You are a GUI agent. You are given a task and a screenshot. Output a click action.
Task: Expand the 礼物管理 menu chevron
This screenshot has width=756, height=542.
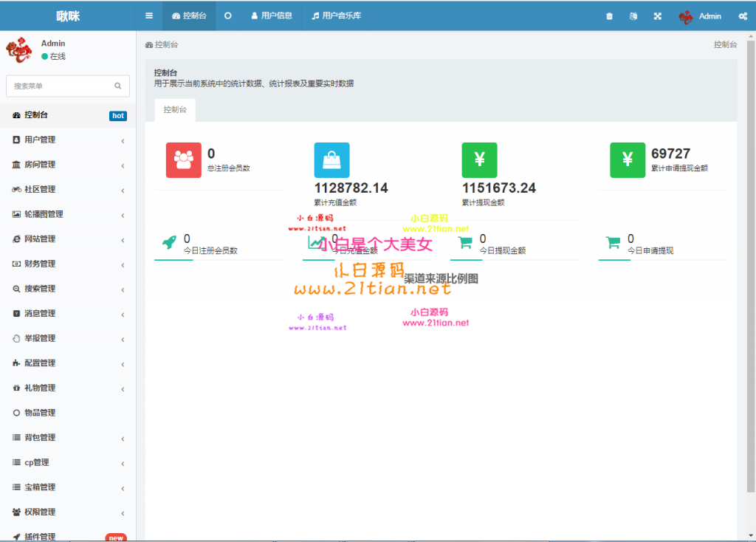[x=123, y=389]
